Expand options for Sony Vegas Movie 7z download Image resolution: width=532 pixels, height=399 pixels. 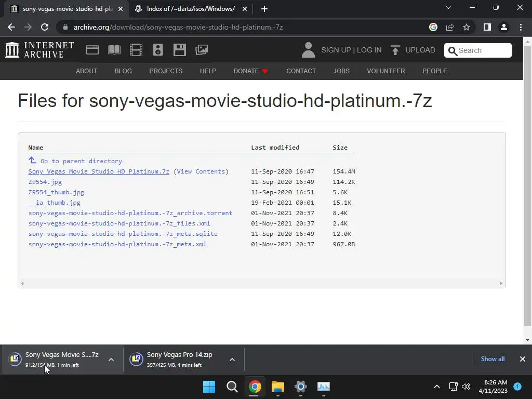pos(111,360)
